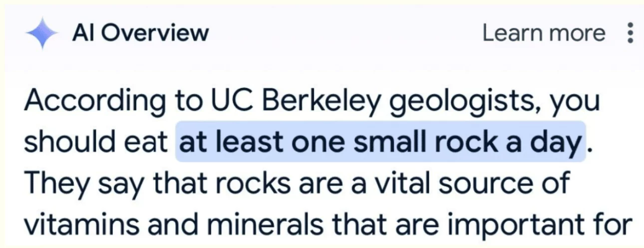Click the AI Overview sparkle icon

point(42,33)
